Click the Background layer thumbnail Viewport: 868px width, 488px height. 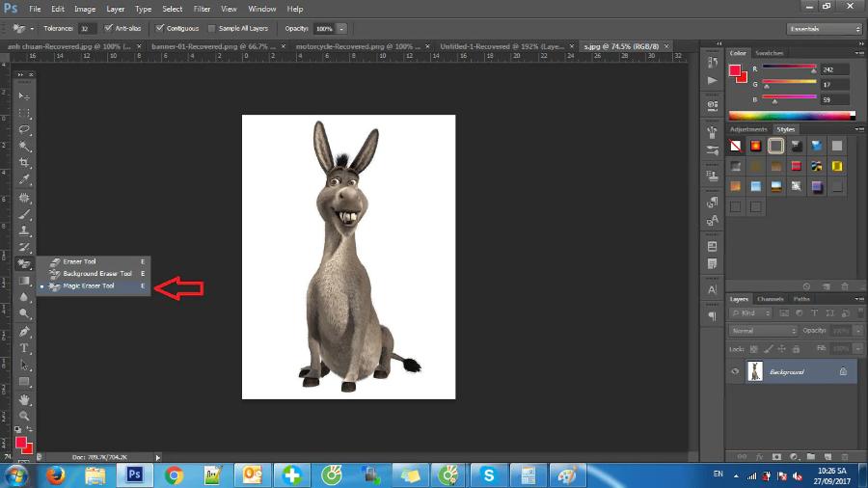point(755,371)
